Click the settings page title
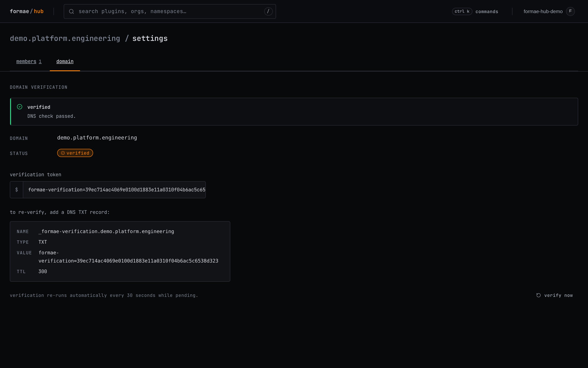Viewport: 588px width, 368px height. pos(150,38)
